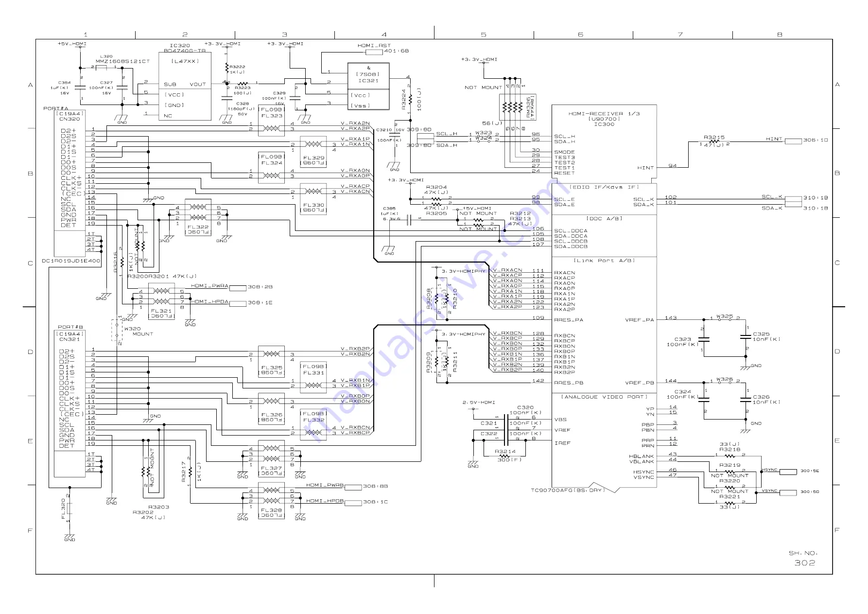The image size is (868, 614).
Task: Select the R3216 resistor label
Action: [x=116, y=262]
